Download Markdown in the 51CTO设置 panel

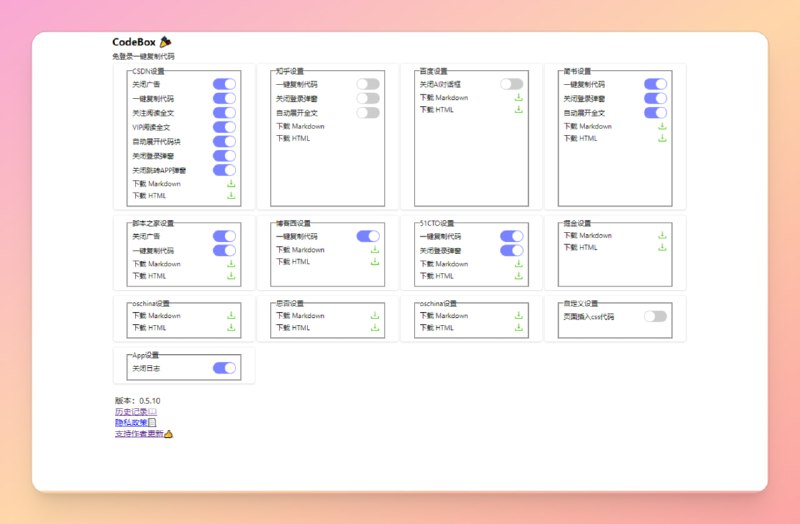pyautogui.click(x=518, y=264)
